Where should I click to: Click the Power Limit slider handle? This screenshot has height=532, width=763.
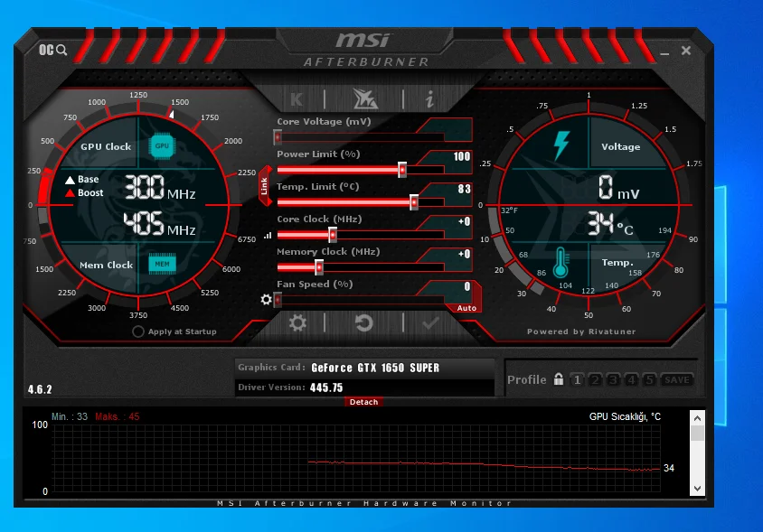(x=402, y=170)
